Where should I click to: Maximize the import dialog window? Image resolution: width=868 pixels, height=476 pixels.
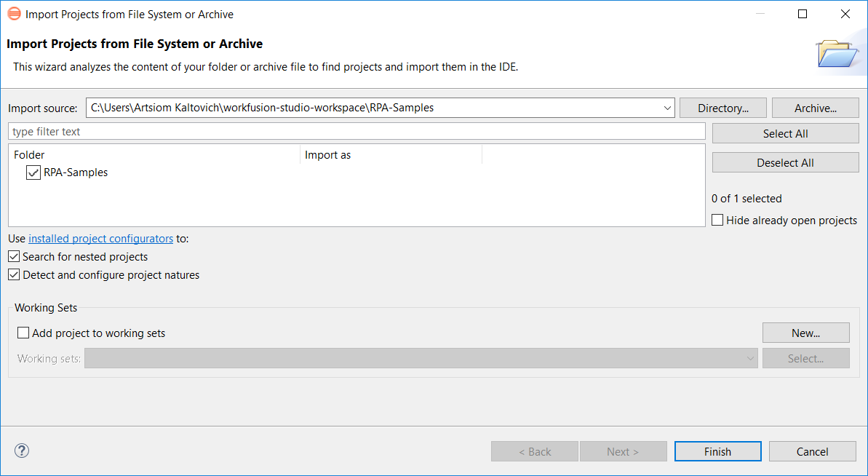tap(802, 15)
